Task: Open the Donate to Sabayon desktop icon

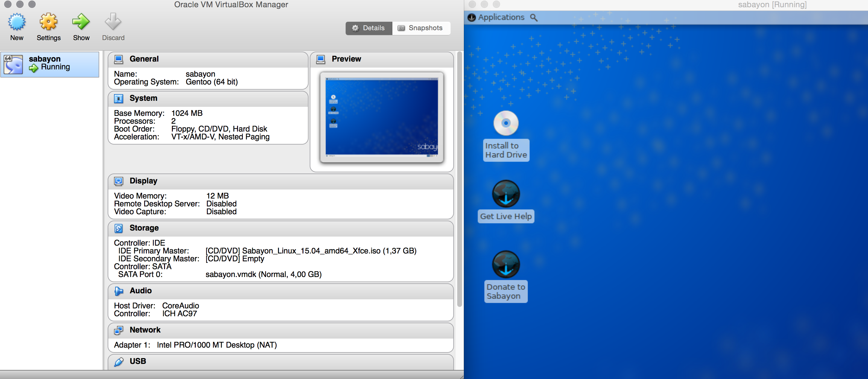Action: point(505,264)
